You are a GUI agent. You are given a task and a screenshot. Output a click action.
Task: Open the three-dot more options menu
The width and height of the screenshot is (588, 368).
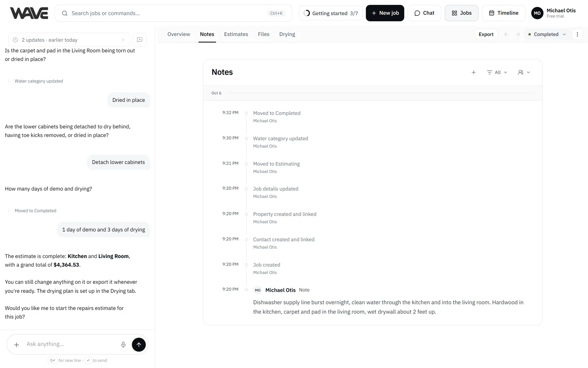point(577,34)
